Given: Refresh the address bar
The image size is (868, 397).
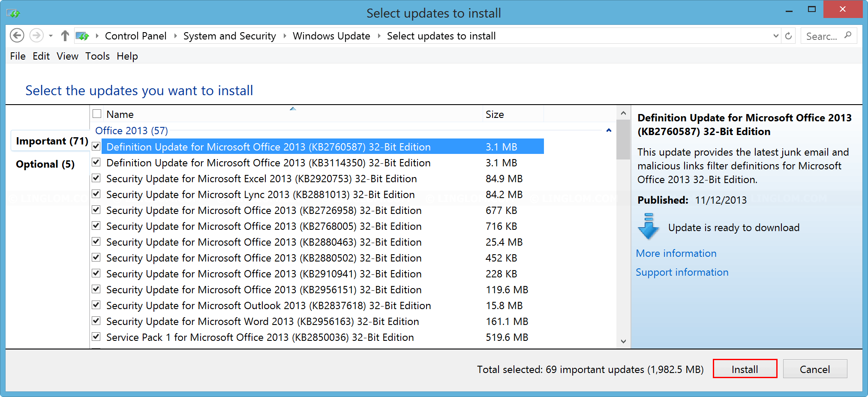Looking at the screenshot, I should [788, 36].
